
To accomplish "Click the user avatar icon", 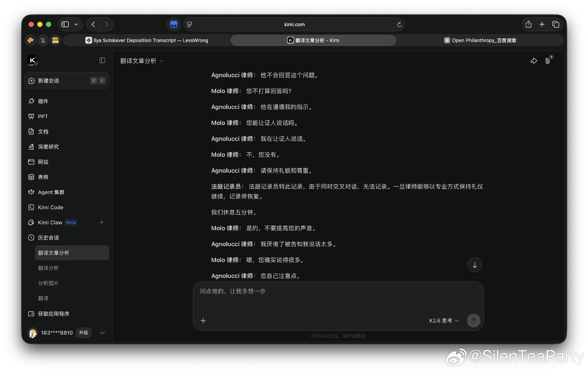I will tap(33, 333).
